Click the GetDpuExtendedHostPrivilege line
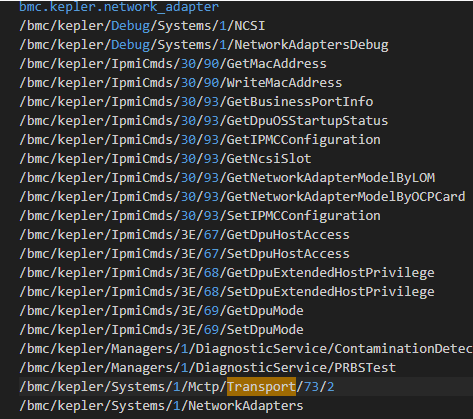Viewport: 473px width, 419px height. [x=227, y=273]
